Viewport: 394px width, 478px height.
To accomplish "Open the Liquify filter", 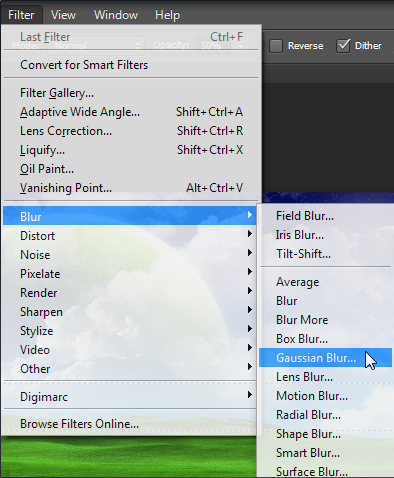I will 131,150.
